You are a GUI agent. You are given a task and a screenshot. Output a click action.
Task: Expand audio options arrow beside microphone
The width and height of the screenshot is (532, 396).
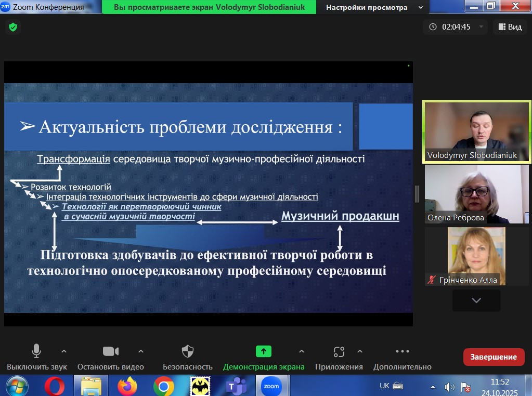tap(64, 351)
